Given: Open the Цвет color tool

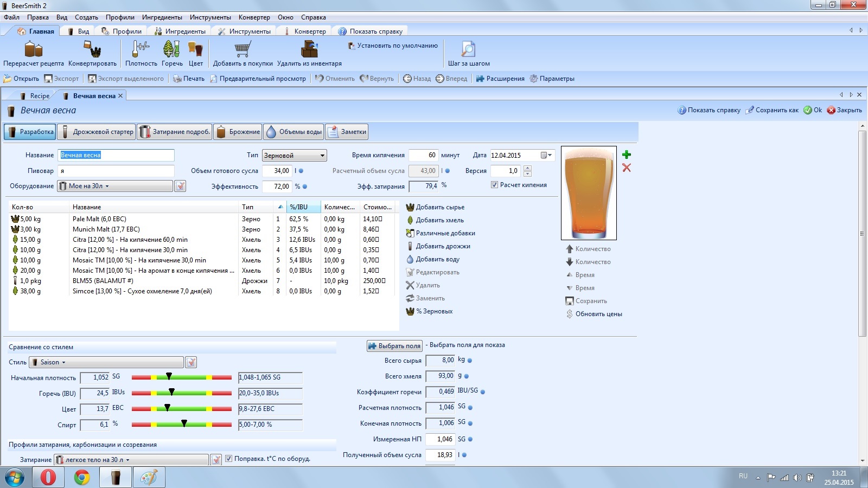Looking at the screenshot, I should click(x=195, y=50).
